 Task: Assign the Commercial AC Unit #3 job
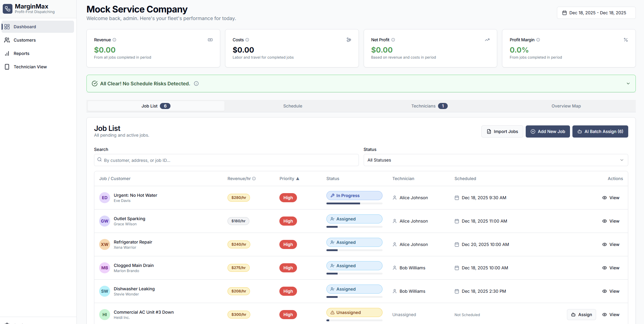pyautogui.click(x=581, y=315)
